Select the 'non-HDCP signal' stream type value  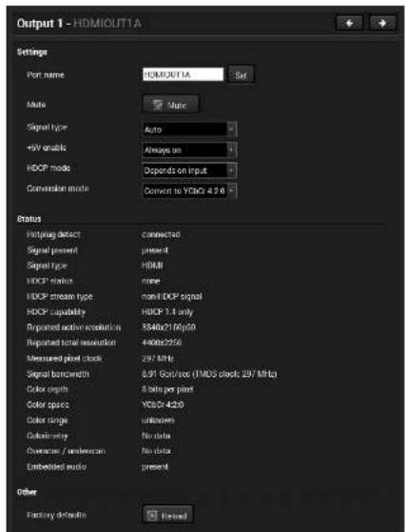tap(172, 297)
